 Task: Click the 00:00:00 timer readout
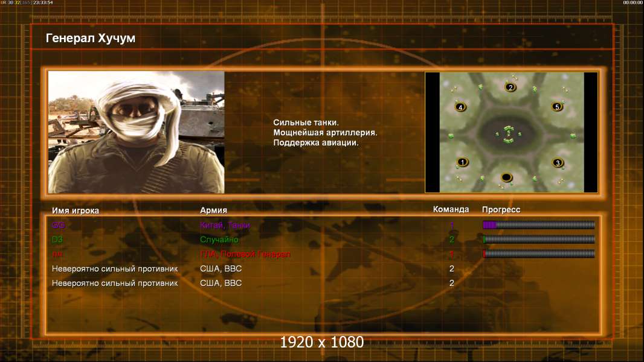coord(633,2)
